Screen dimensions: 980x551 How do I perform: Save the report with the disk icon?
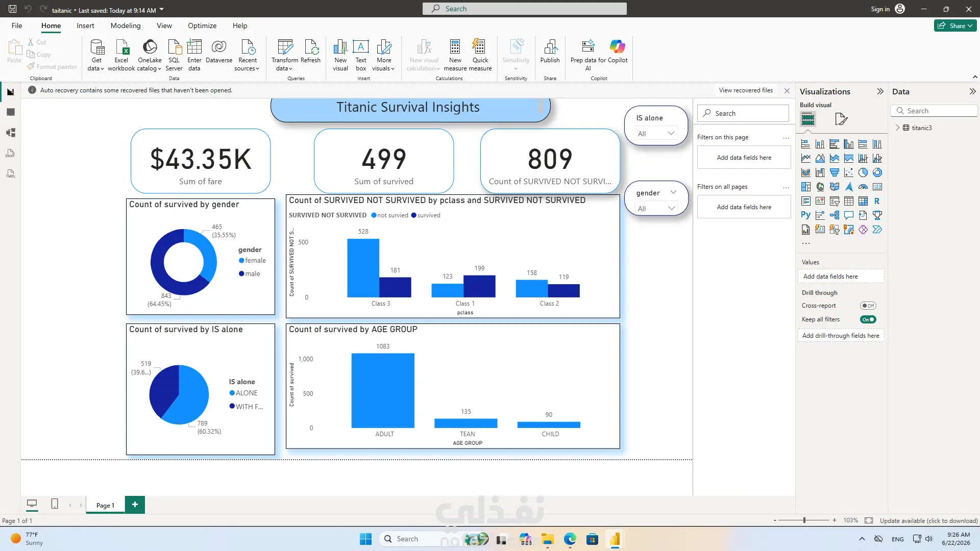(x=13, y=9)
